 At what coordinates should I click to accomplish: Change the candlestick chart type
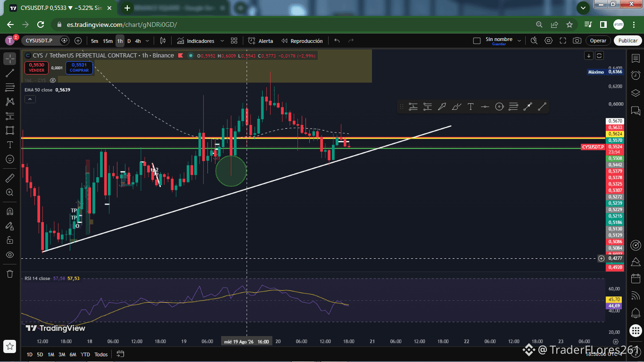pyautogui.click(x=163, y=41)
